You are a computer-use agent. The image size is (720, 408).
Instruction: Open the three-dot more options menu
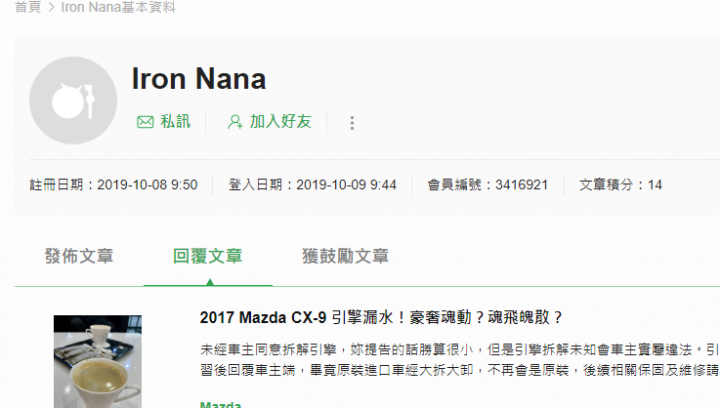(352, 123)
